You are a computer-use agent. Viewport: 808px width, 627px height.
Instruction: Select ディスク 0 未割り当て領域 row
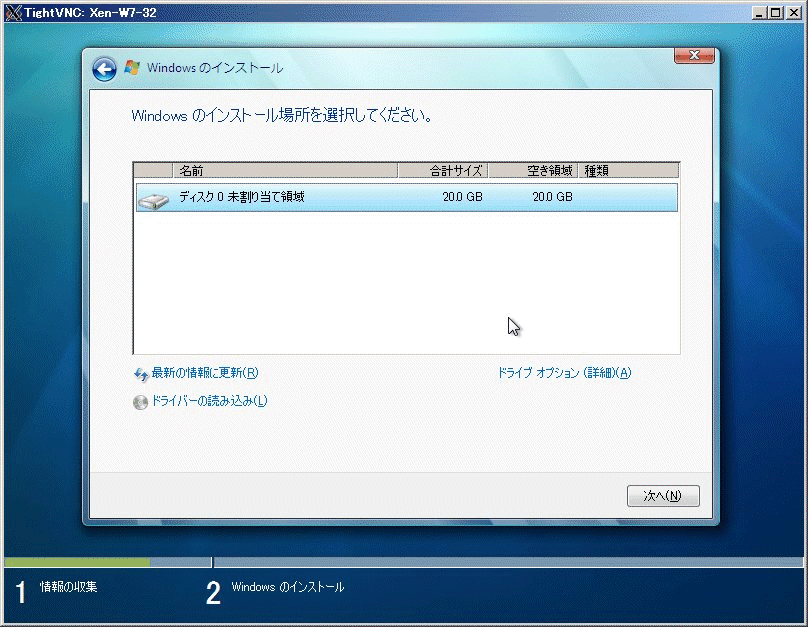coord(407,197)
